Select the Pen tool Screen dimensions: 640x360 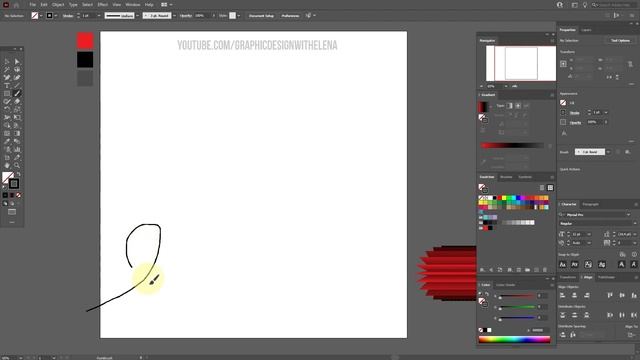pos(7,78)
